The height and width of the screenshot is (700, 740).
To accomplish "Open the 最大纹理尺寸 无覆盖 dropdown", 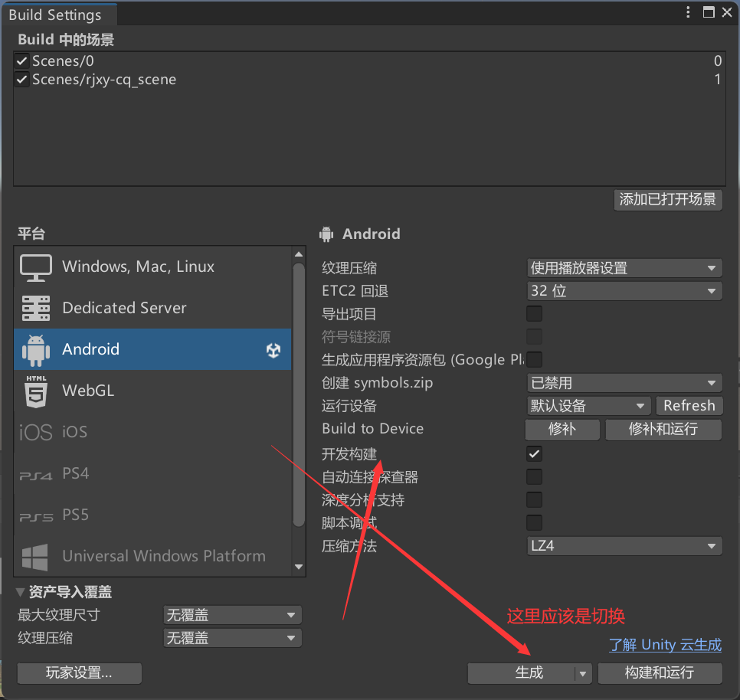I will (232, 615).
